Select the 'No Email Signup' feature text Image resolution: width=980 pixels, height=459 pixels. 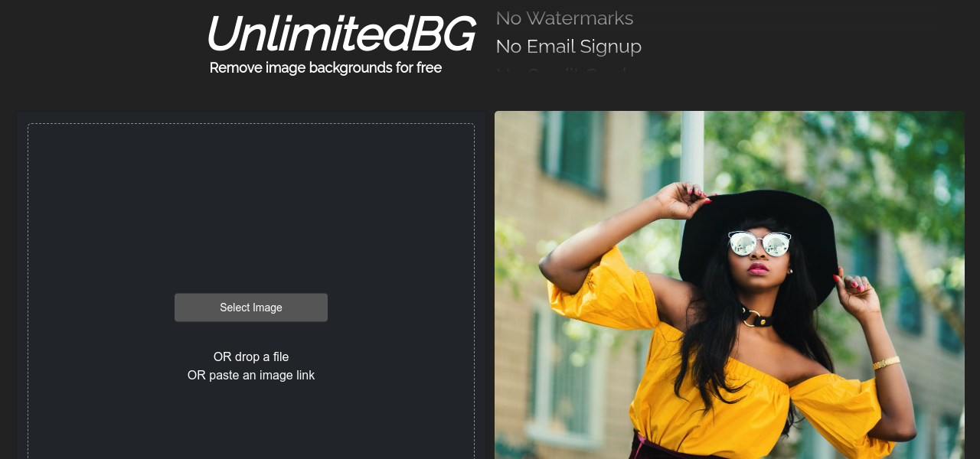coord(569,47)
